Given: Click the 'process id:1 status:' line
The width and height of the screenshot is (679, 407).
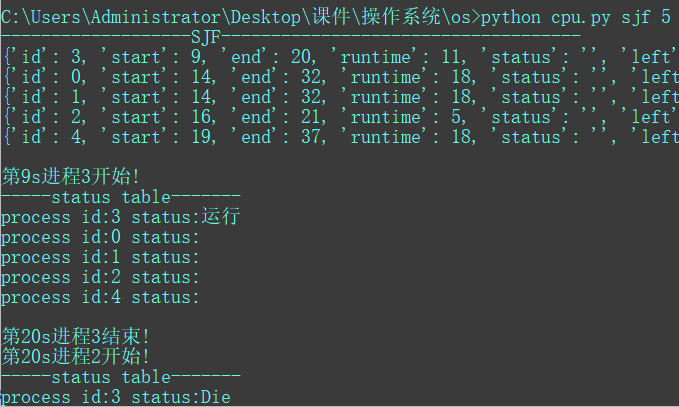Looking at the screenshot, I should (100, 257).
